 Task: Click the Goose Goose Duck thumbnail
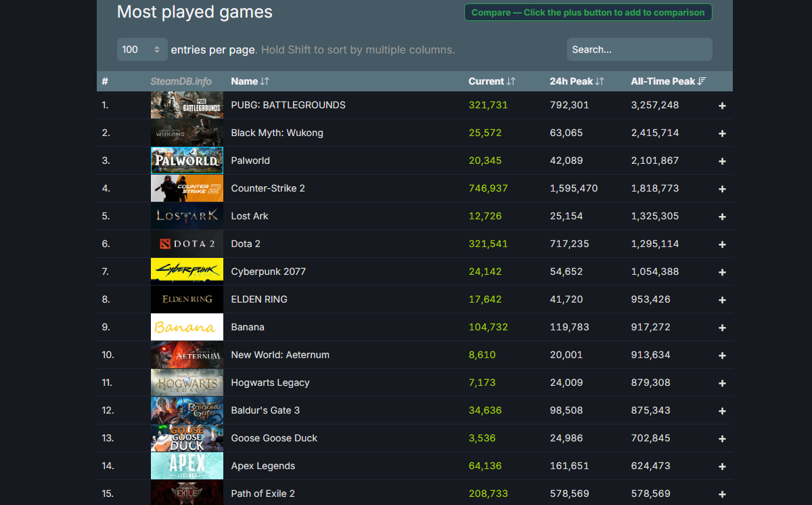[x=187, y=438]
